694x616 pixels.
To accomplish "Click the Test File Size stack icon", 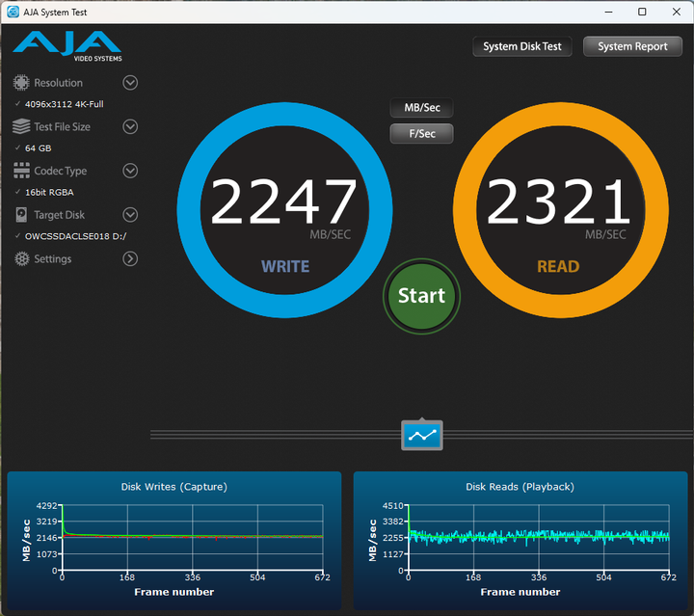I will pos(20,127).
